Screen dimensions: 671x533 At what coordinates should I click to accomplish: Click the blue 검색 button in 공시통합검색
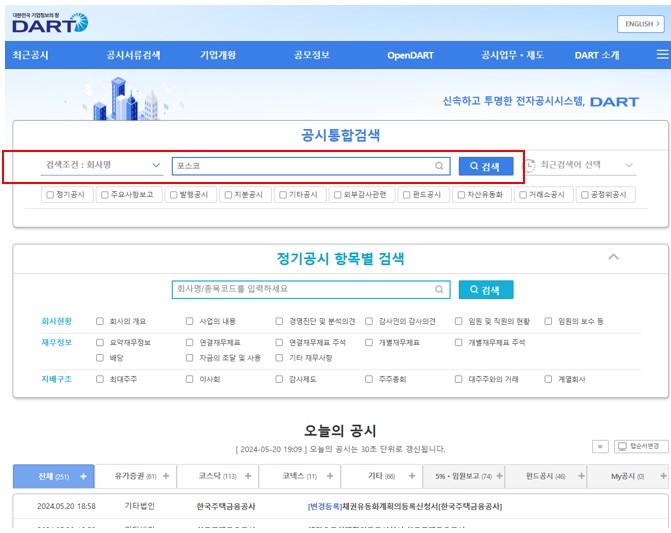point(486,166)
